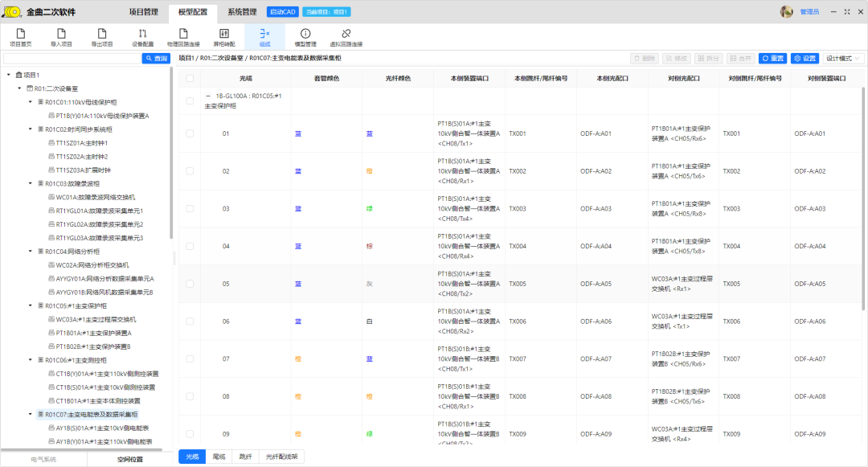Viewport: 868px width, 467px height.
Task: Click the 导出项目 export icon
Action: pos(102,37)
